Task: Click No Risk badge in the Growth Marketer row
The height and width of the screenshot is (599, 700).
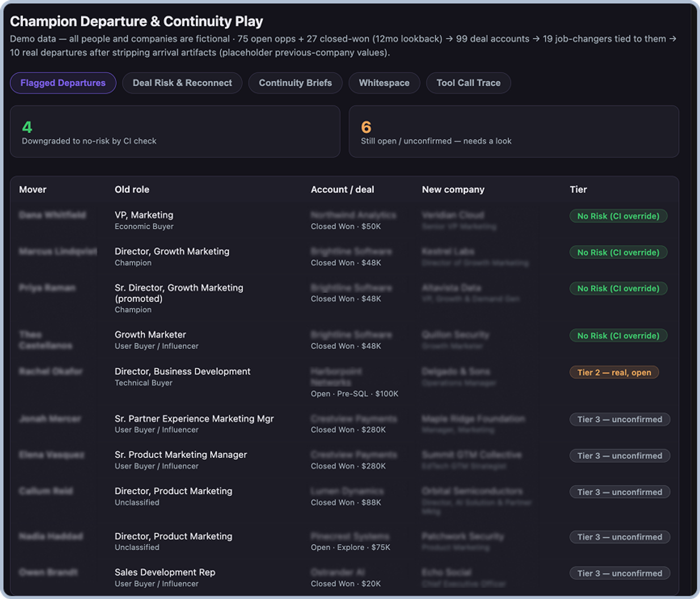Action: point(618,335)
